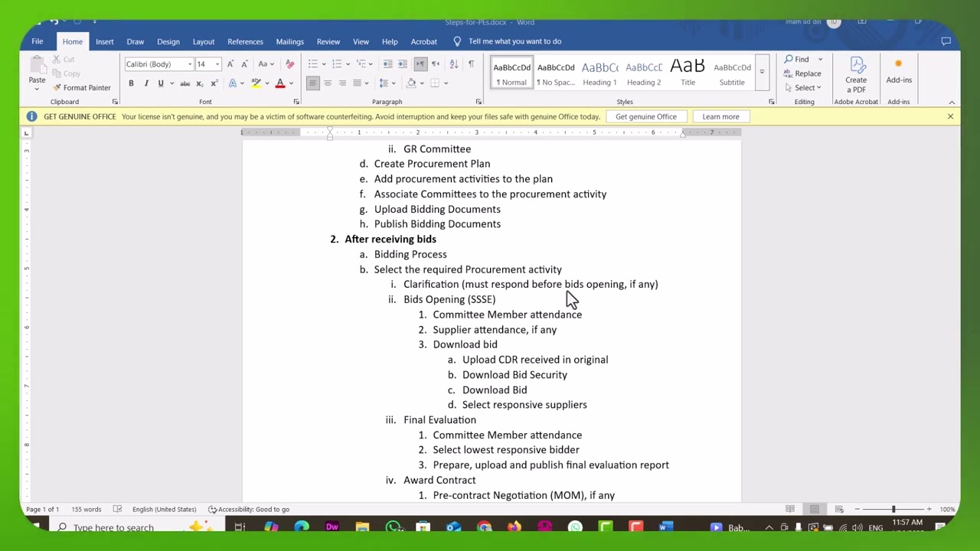The image size is (980, 551).
Task: Align text right
Action: [x=342, y=83]
